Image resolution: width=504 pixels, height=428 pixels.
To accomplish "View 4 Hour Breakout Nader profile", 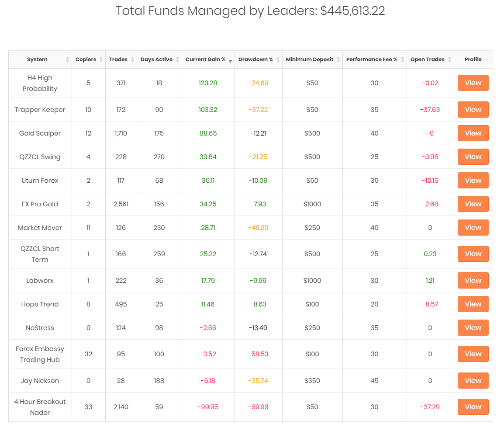I will pos(473,407).
